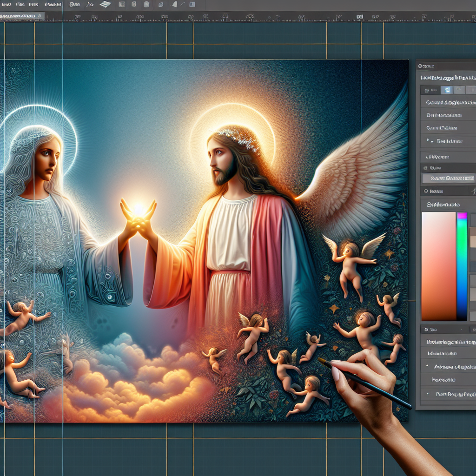
Task: Click the highlighted light gray button in right panel
Action: 448,178
